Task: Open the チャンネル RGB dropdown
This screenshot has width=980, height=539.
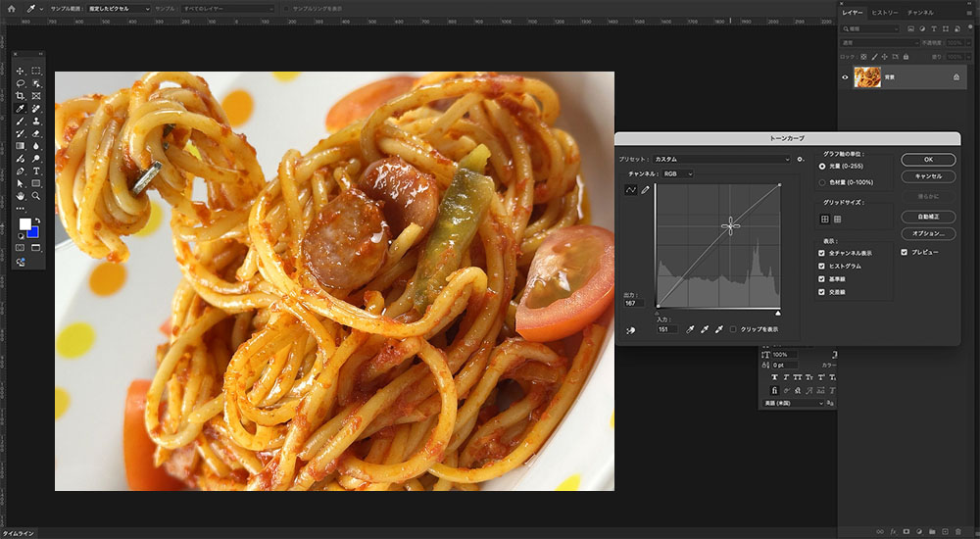Action: [678, 173]
